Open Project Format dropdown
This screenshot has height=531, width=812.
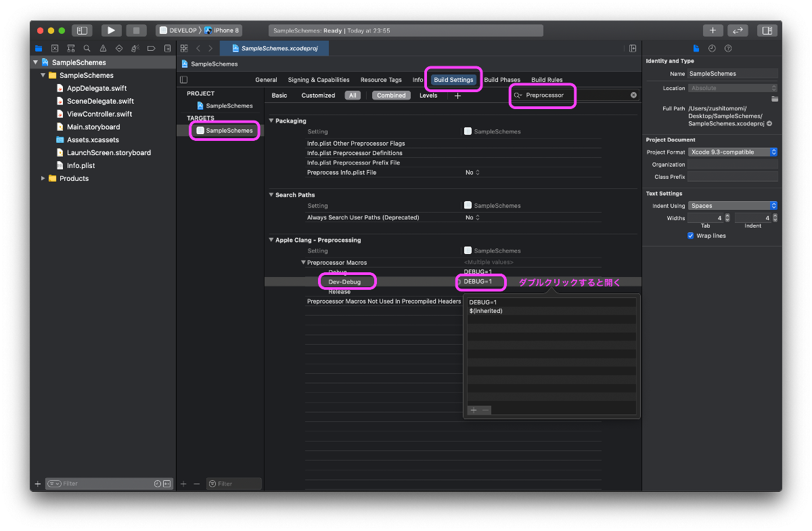733,152
